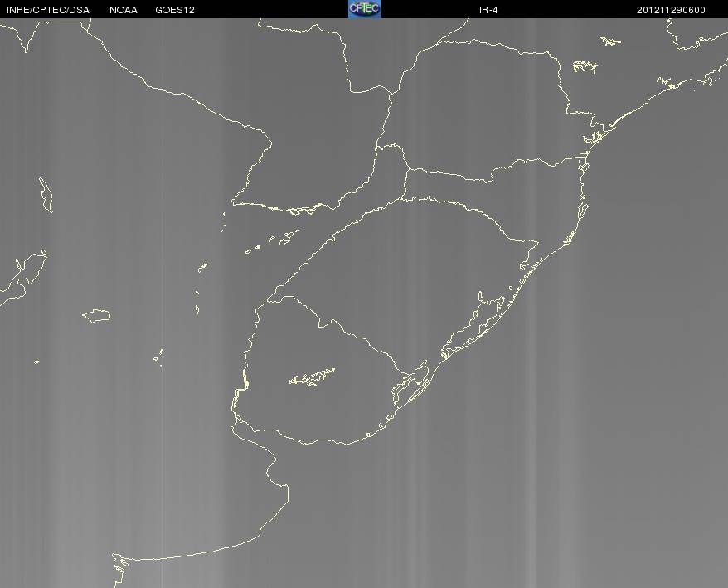Click the NOAA label in the header
Screen dimensions: 728x588
pos(124,10)
